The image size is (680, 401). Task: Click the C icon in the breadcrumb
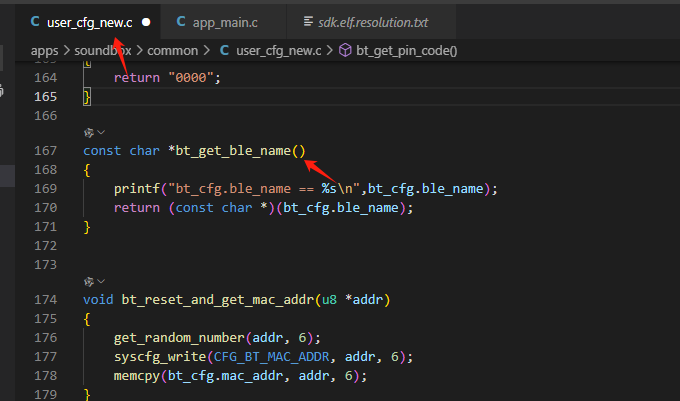click(224, 50)
